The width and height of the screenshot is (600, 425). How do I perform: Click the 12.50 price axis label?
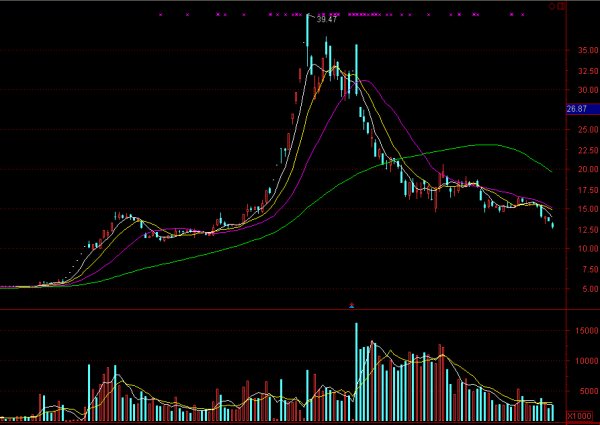(x=580, y=229)
